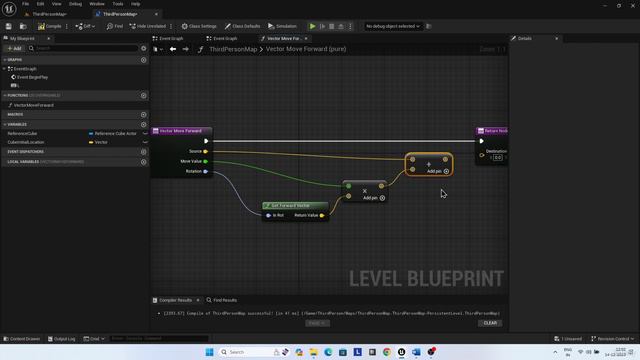Clear the compiler results

tap(490, 323)
